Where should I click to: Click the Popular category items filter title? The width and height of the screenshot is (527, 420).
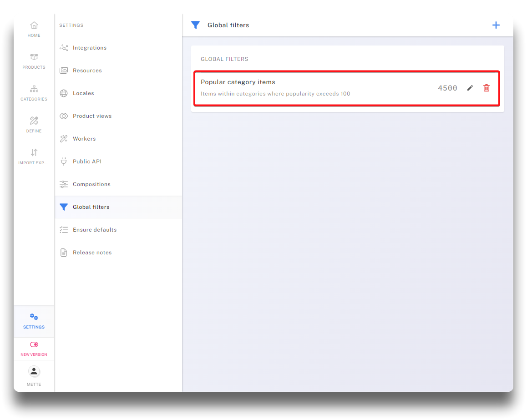pos(238,82)
